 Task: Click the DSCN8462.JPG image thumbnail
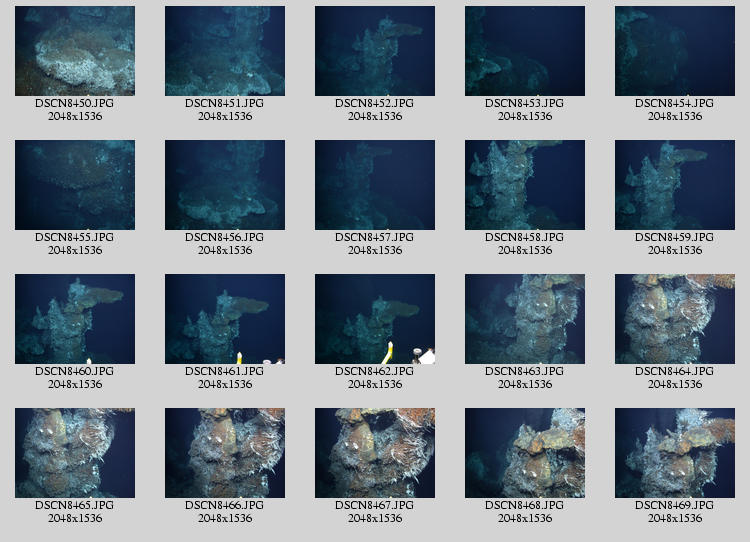pos(375,319)
